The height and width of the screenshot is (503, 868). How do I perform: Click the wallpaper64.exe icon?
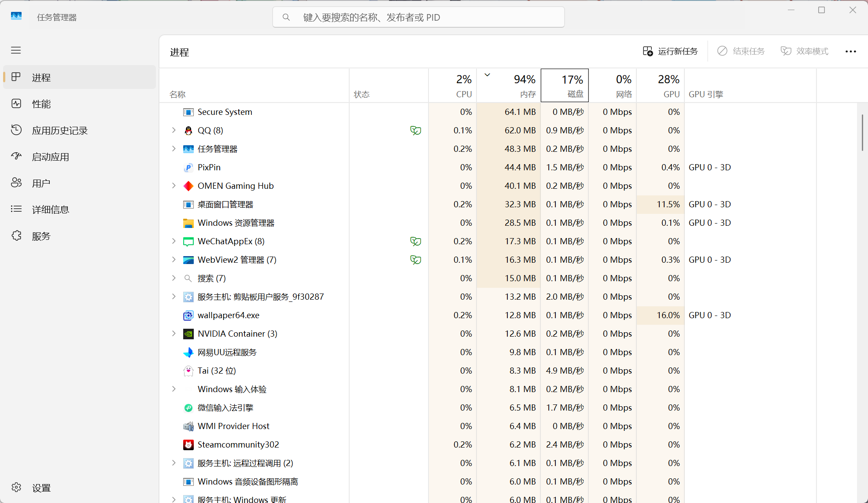[x=188, y=316]
